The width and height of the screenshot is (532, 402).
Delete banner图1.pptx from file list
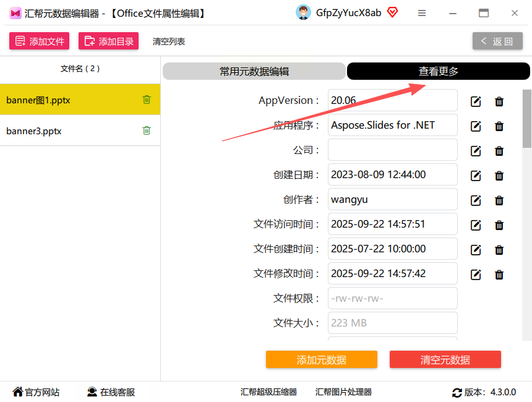(147, 100)
